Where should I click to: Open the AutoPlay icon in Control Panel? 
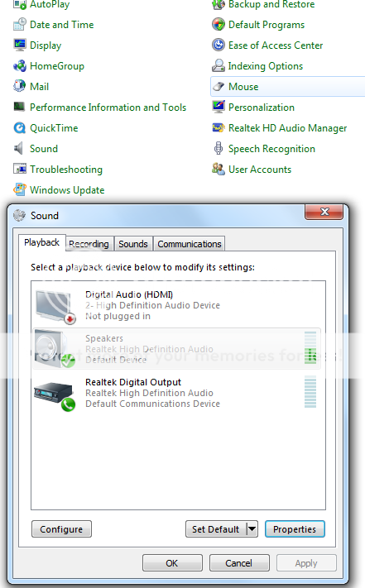(x=20, y=4)
